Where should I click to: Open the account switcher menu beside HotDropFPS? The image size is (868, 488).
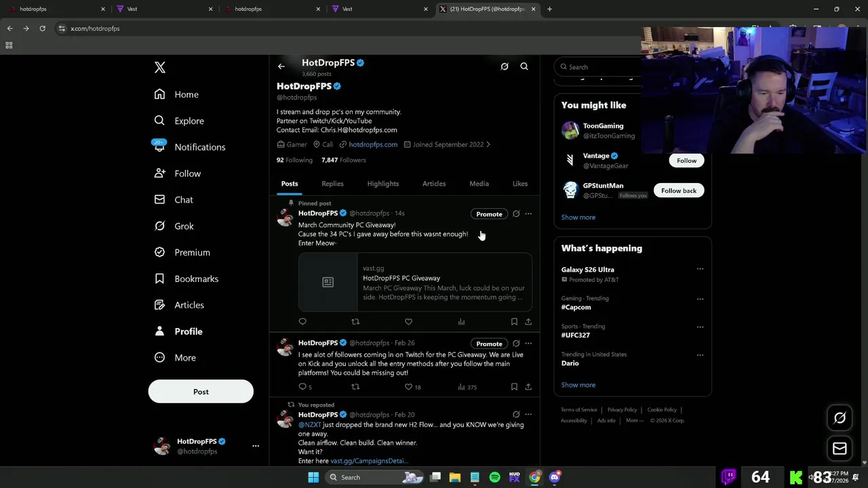[x=256, y=446]
